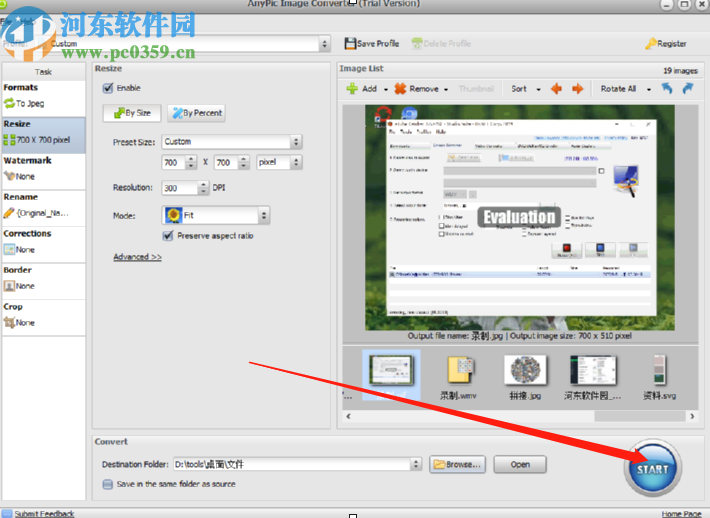Enable the Resize checkbox
This screenshot has width=710, height=518.
coord(108,88)
